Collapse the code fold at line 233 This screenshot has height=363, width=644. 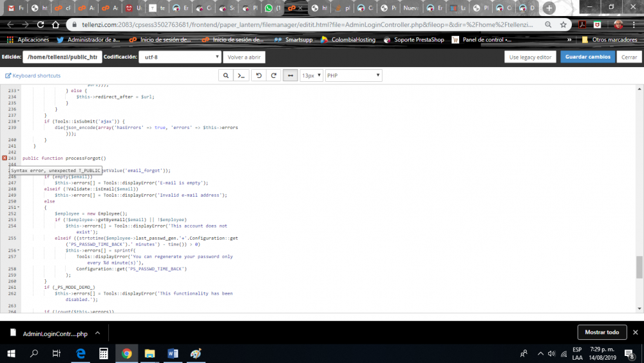point(19,90)
